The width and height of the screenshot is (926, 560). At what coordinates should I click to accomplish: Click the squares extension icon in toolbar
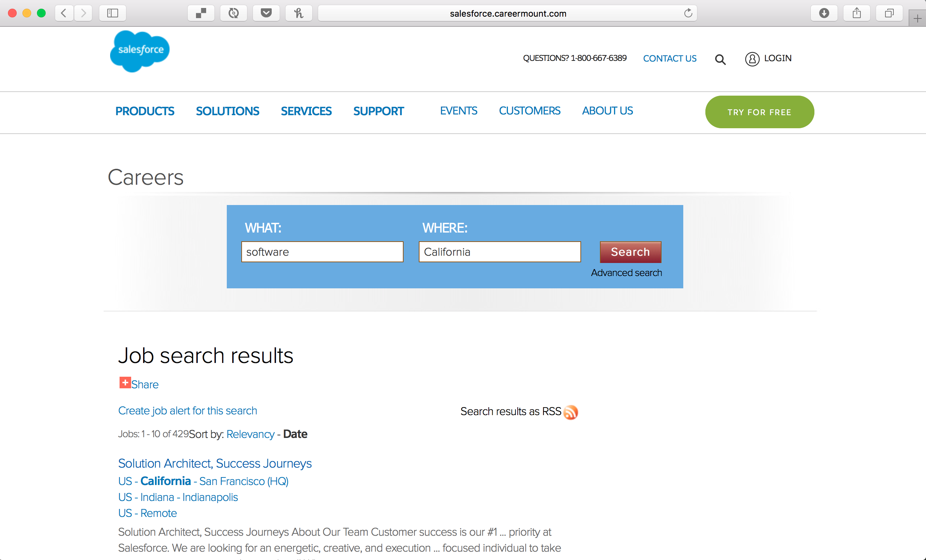(x=201, y=13)
